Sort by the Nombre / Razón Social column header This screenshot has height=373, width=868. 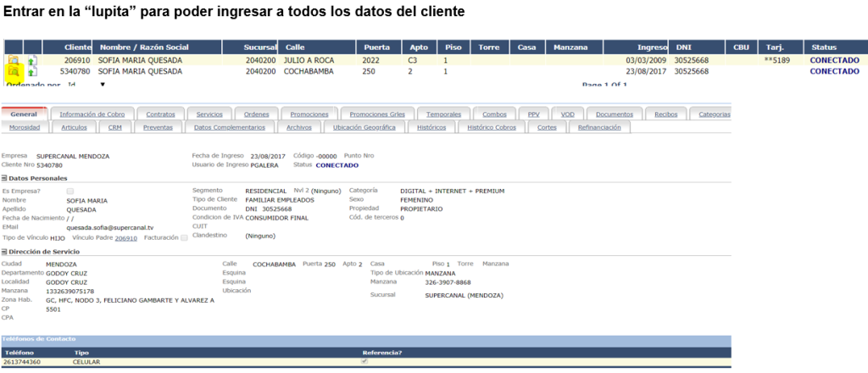click(x=144, y=47)
